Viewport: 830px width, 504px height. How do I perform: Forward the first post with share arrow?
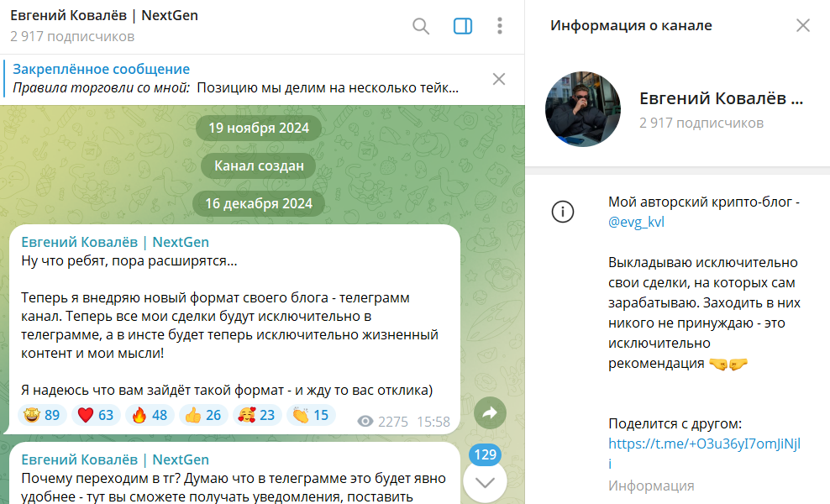pyautogui.click(x=490, y=413)
